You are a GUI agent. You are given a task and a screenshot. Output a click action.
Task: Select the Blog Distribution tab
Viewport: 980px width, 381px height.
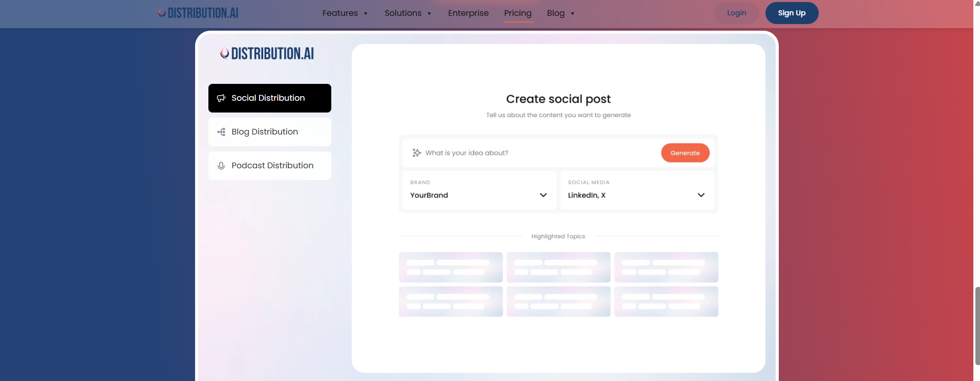(270, 132)
